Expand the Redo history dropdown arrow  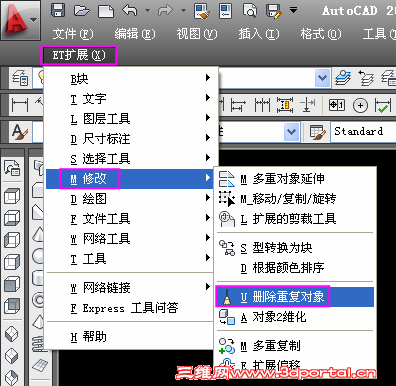183,11
